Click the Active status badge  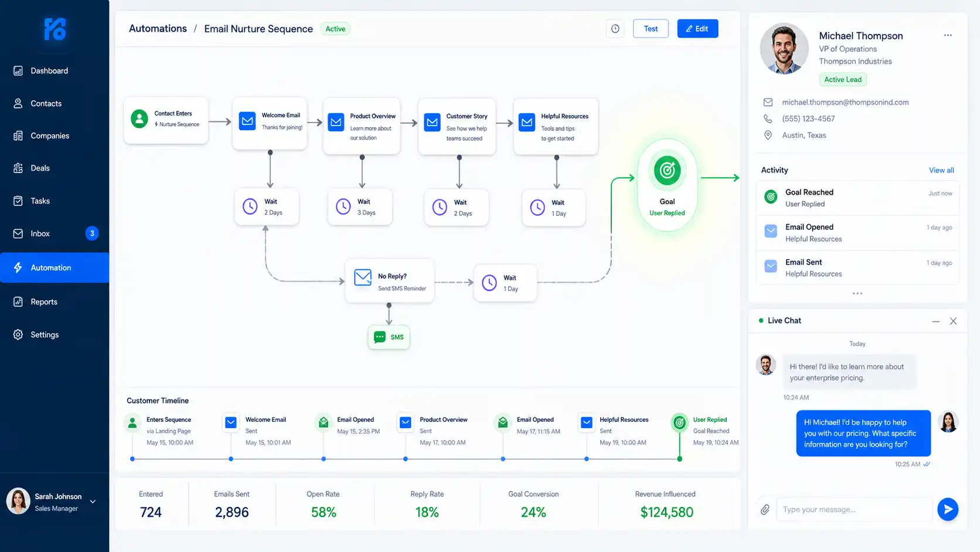click(x=335, y=29)
